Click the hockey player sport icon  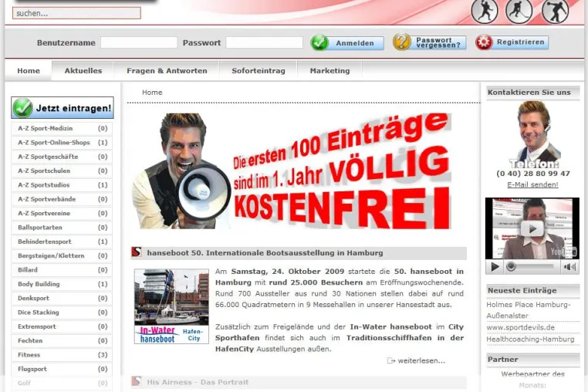coord(519,11)
